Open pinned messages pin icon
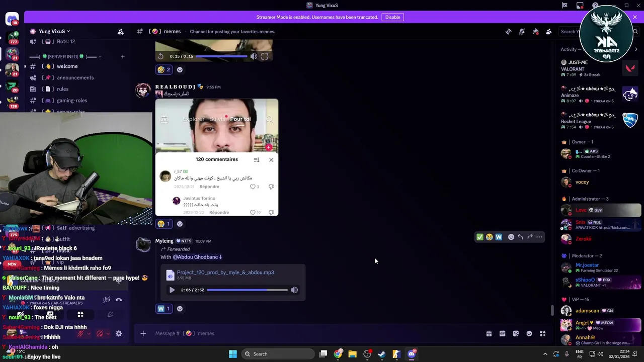Image resolution: width=644 pixels, height=362 pixels. (x=535, y=31)
